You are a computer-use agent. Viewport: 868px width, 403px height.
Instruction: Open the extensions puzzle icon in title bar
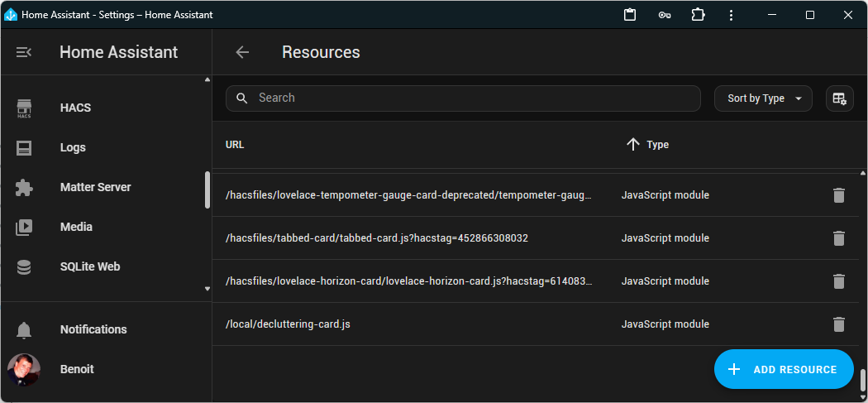click(698, 15)
